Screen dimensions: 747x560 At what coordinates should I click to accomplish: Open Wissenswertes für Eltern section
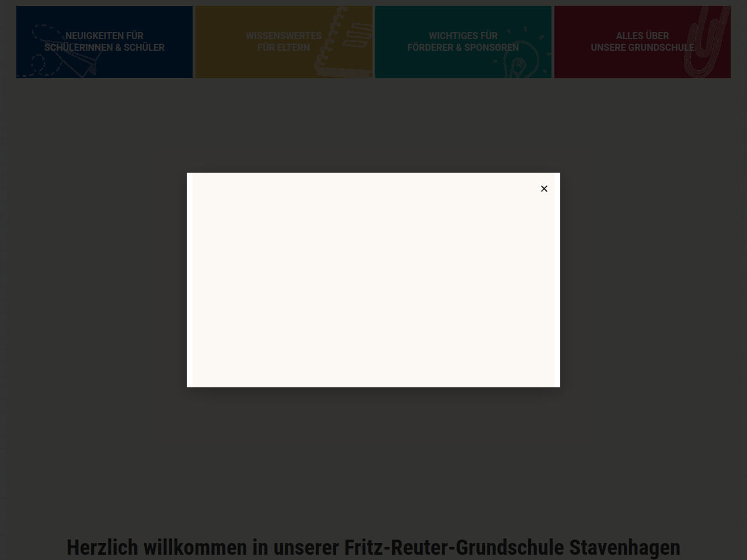tap(284, 41)
